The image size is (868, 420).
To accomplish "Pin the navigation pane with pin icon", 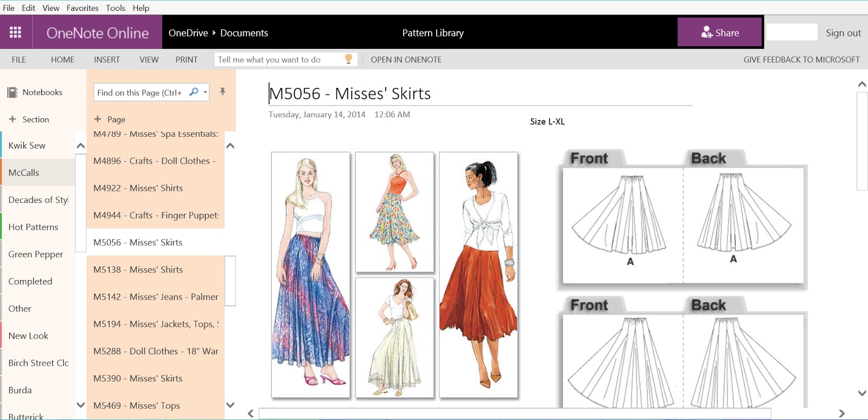I will click(x=222, y=92).
